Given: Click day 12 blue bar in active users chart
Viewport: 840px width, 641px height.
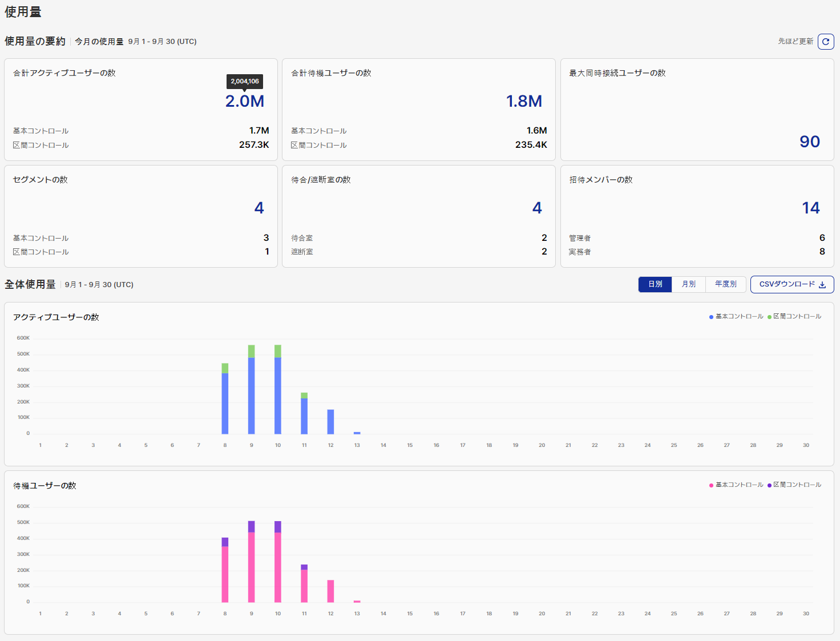Looking at the screenshot, I should click(330, 422).
